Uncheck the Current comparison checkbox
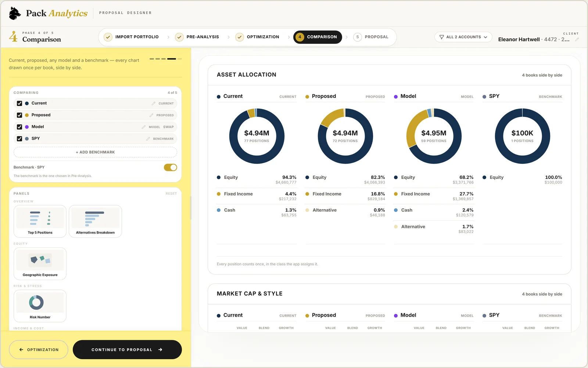588x368 pixels. (19, 103)
